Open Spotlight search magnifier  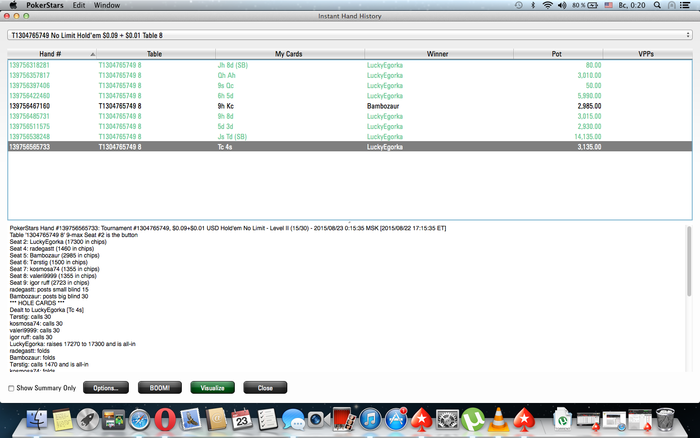[x=657, y=5]
